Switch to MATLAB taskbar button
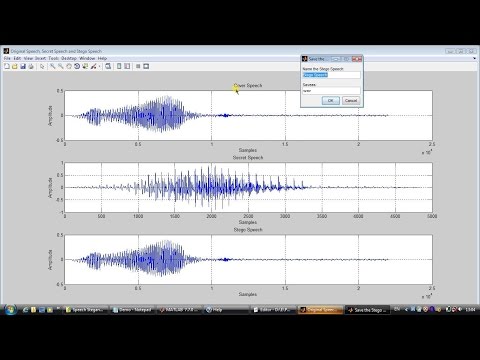Screen dimensions: 480x360 click(x=179, y=310)
